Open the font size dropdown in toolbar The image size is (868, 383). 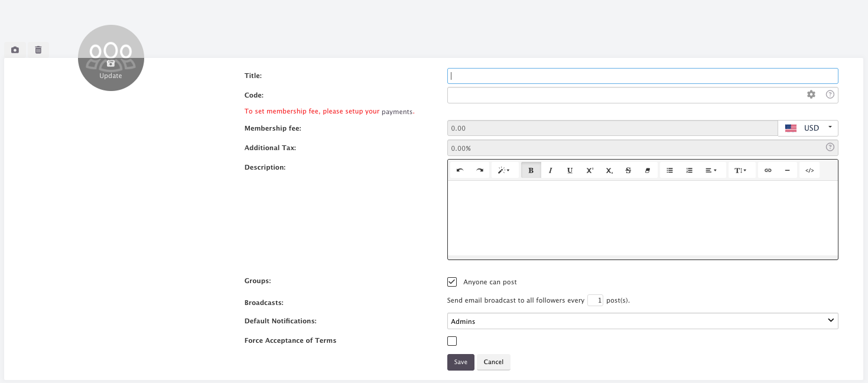point(740,170)
